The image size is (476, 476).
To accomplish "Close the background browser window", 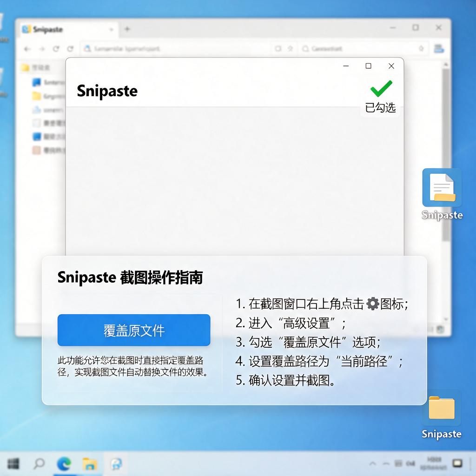I will (439, 27).
